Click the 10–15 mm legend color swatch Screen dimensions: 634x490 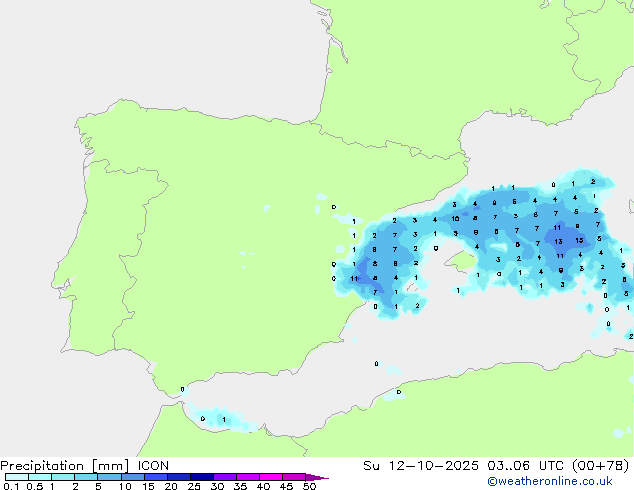(133, 477)
